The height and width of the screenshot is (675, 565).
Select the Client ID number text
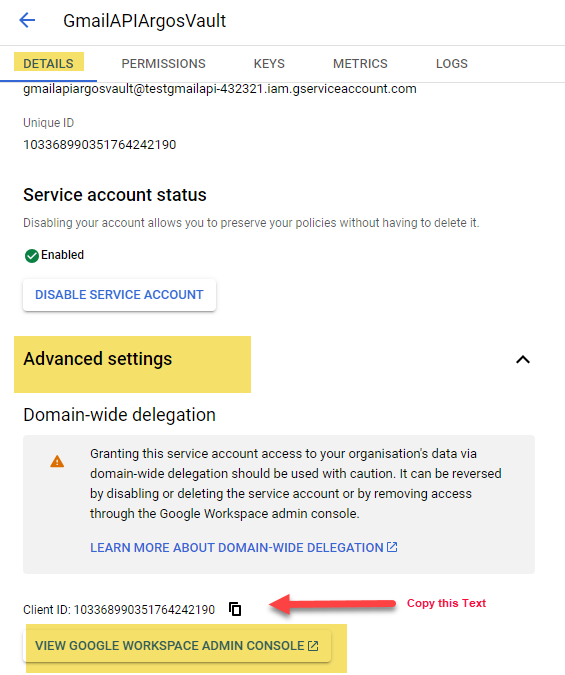(144, 610)
